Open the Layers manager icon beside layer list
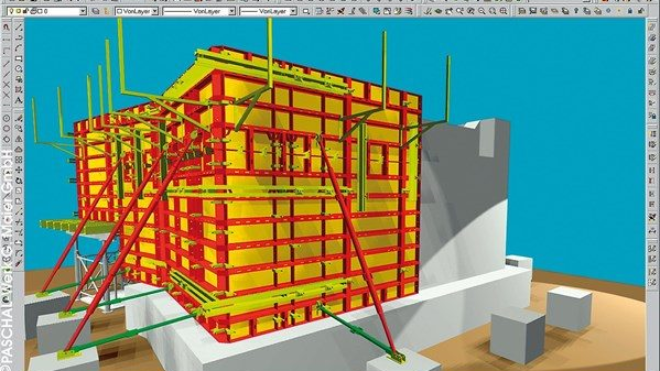The width and height of the screenshot is (660, 371). 96,11
